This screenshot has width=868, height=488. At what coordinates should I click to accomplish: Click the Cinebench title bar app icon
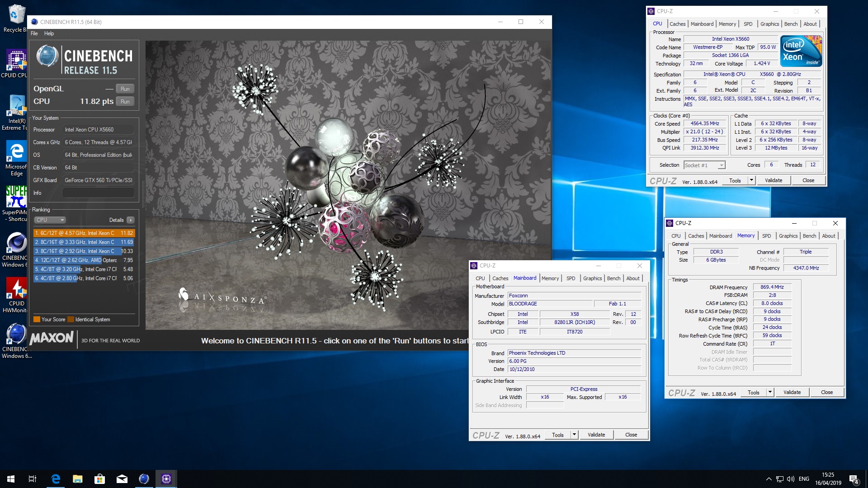tap(34, 22)
